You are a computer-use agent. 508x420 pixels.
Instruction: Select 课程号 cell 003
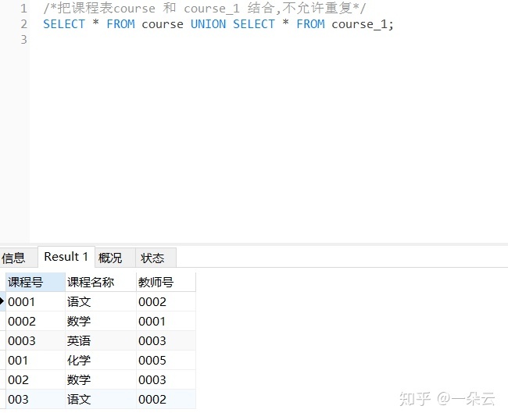tap(36, 399)
